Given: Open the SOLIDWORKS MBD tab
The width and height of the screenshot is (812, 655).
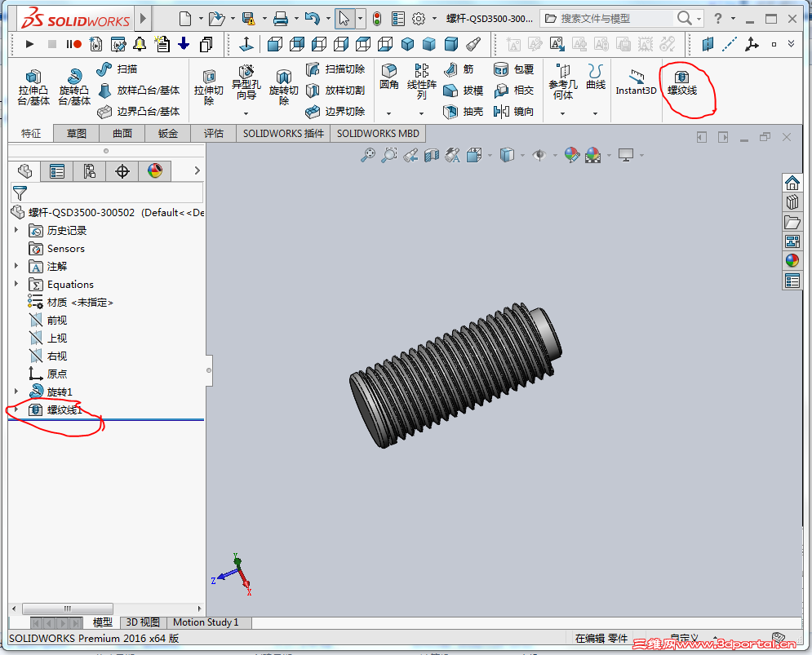Looking at the screenshot, I should point(378,134).
